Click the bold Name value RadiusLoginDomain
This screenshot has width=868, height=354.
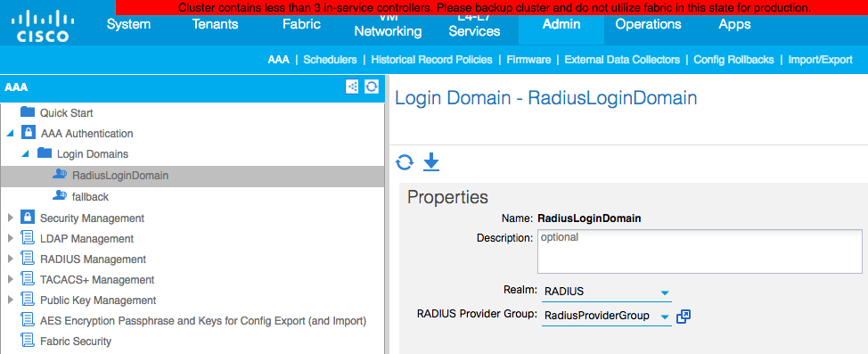[x=589, y=218]
